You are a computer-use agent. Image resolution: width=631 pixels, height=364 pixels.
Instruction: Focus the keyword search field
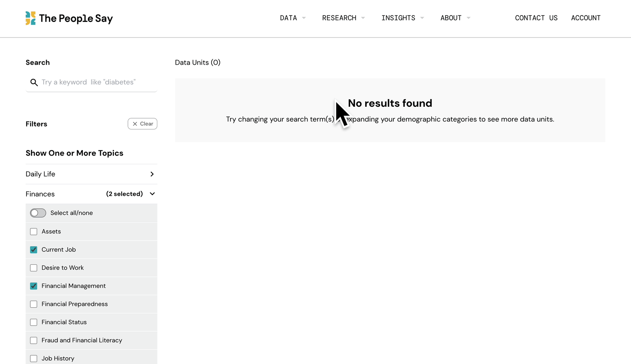[x=91, y=82]
